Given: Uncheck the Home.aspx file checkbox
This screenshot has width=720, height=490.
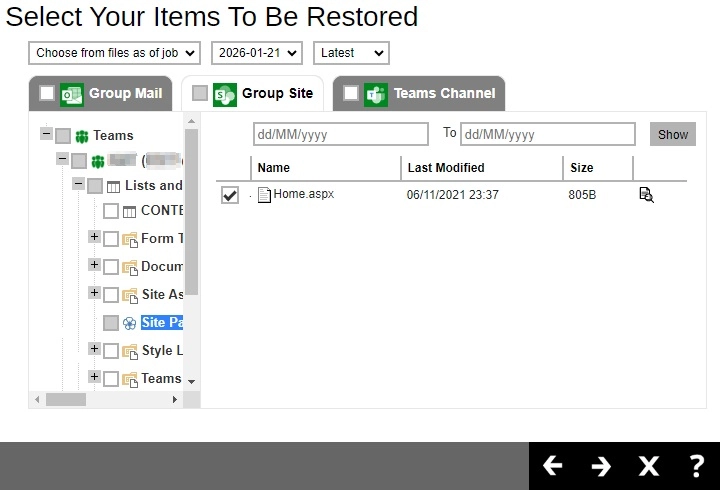Looking at the screenshot, I should (x=230, y=195).
